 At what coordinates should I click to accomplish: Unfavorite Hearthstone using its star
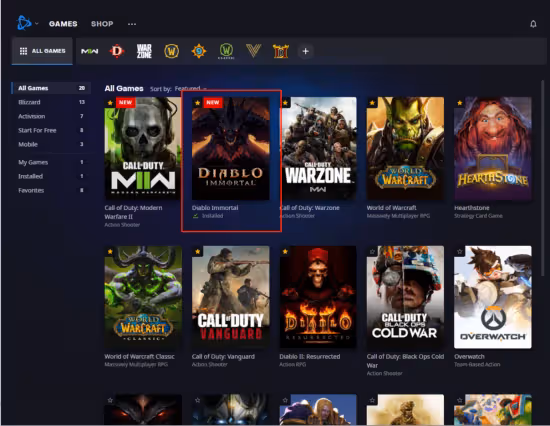pyautogui.click(x=460, y=103)
